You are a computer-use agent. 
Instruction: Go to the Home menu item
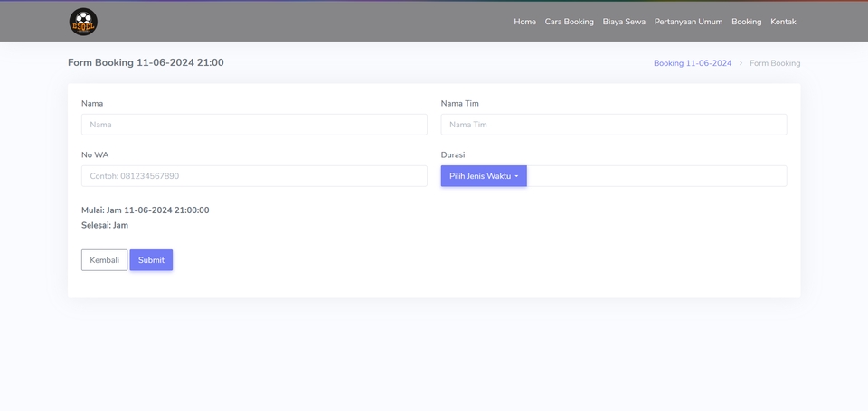[524, 22]
